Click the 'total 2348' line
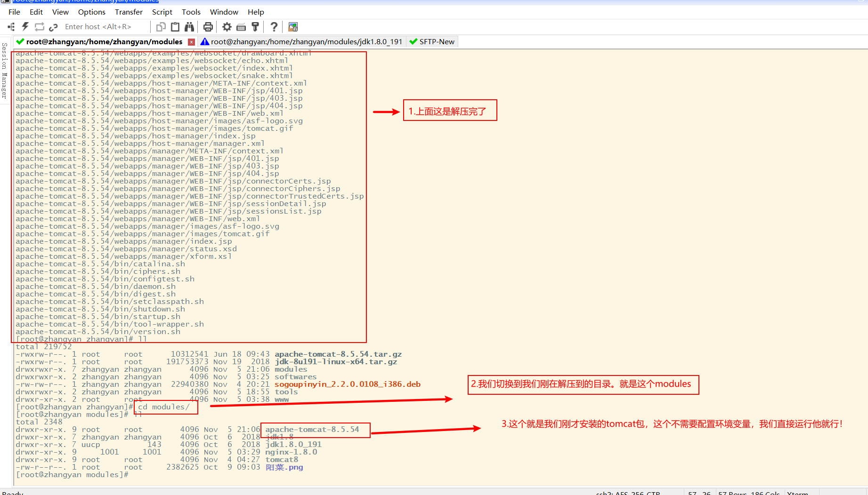The width and height of the screenshot is (868, 495). point(39,422)
